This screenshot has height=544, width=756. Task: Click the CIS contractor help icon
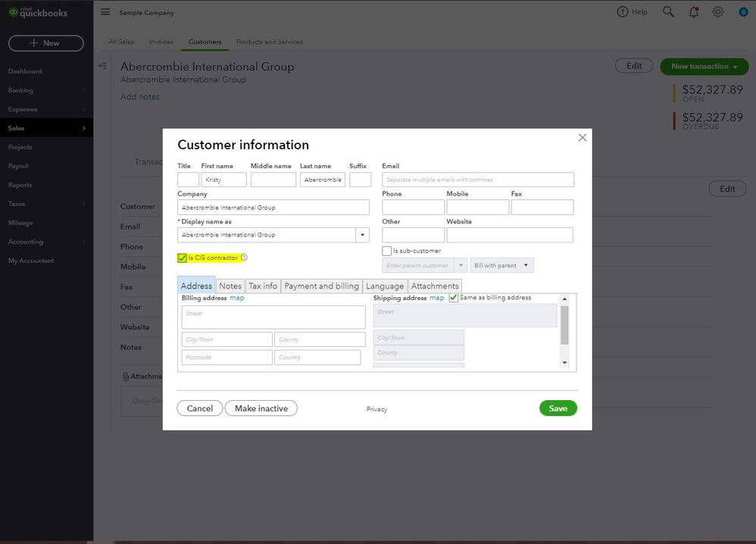[x=244, y=257]
